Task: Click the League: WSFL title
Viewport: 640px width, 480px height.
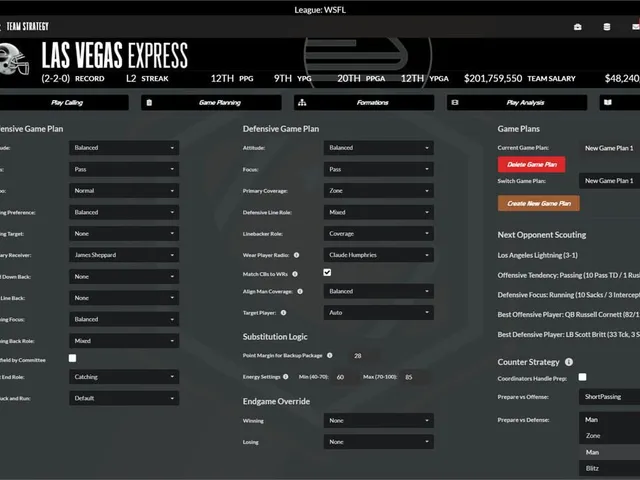Action: 320,10
